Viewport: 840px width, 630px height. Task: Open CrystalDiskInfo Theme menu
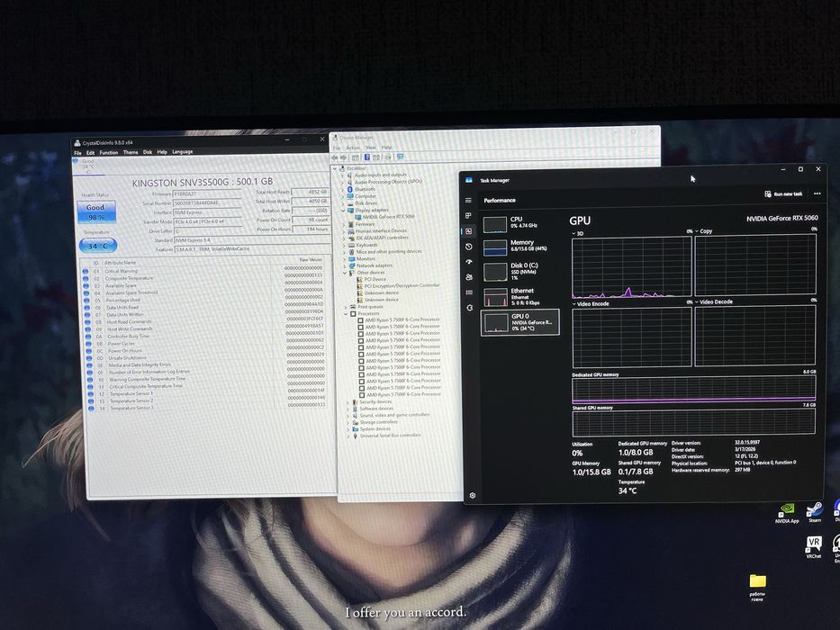coord(131,152)
